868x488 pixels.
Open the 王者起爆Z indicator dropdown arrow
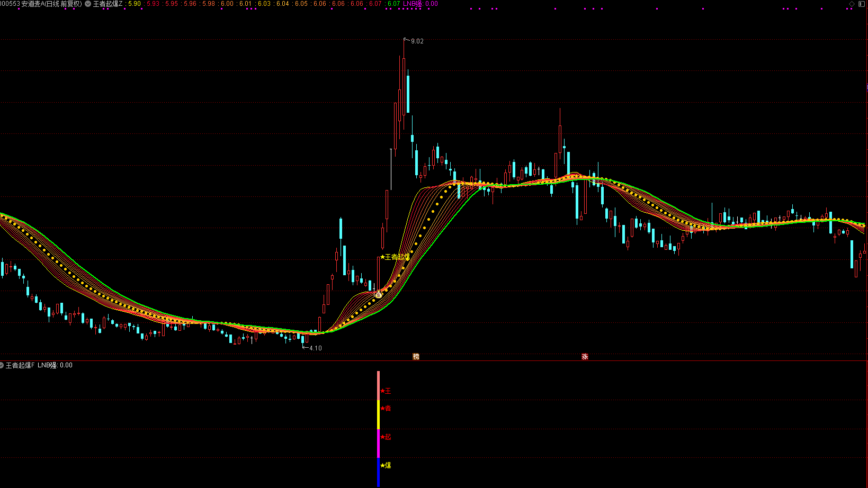point(88,4)
